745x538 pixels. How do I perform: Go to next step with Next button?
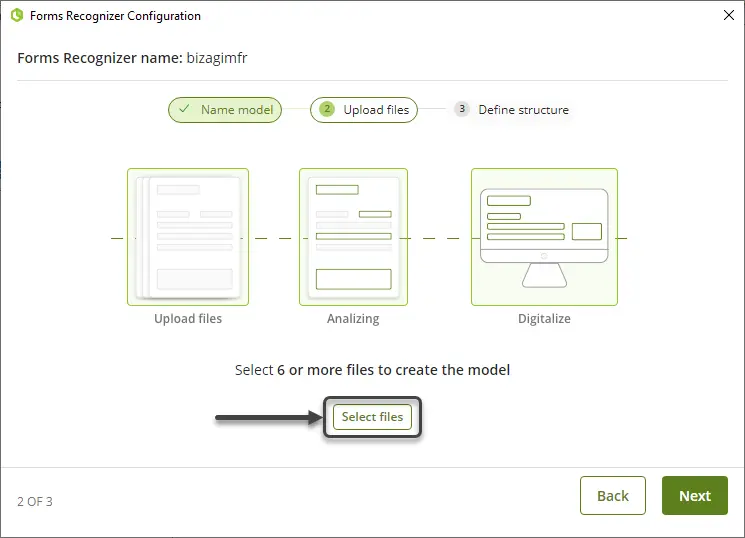pyautogui.click(x=695, y=496)
